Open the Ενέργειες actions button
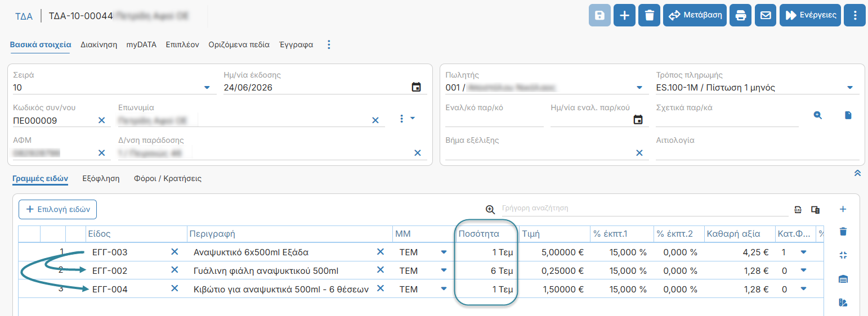Image resolution: width=868 pixels, height=316 pixels. coord(810,15)
